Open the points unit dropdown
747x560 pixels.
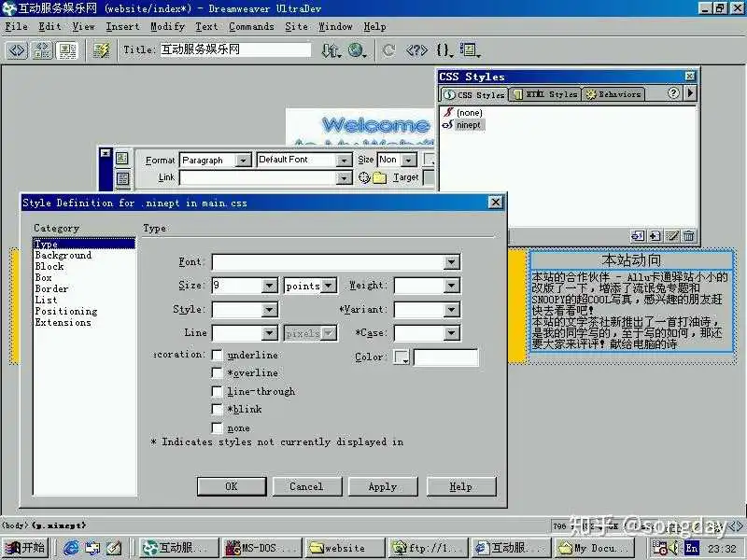pyautogui.click(x=328, y=286)
